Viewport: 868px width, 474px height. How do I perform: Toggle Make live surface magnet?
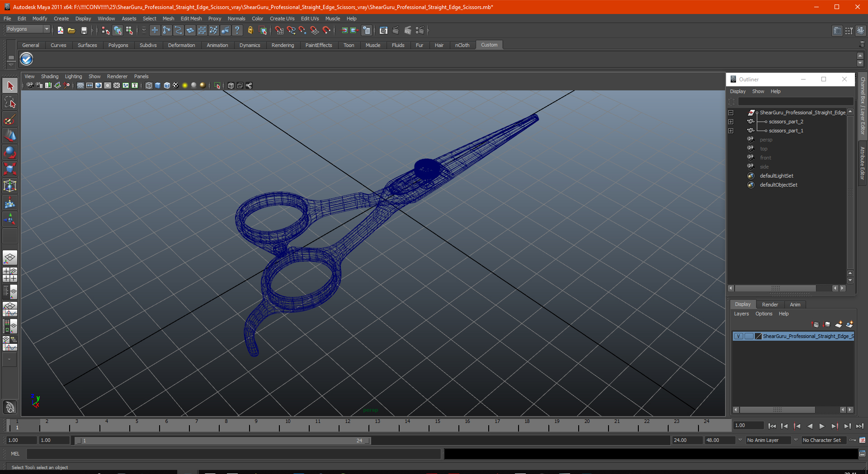(x=326, y=30)
